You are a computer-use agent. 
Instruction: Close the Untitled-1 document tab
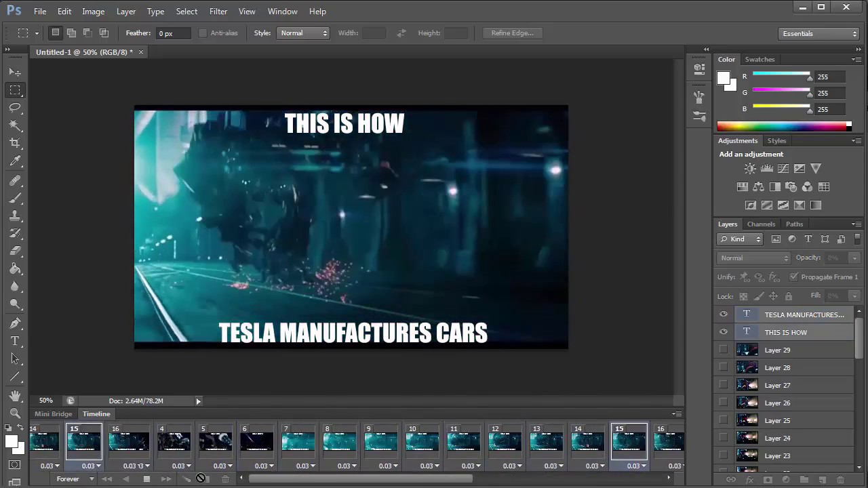[141, 52]
